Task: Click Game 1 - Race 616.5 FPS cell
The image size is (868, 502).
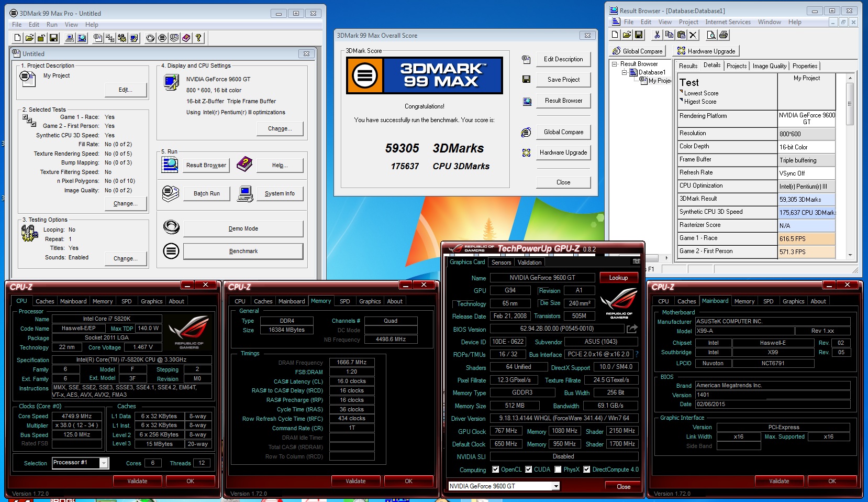Action: 807,239
